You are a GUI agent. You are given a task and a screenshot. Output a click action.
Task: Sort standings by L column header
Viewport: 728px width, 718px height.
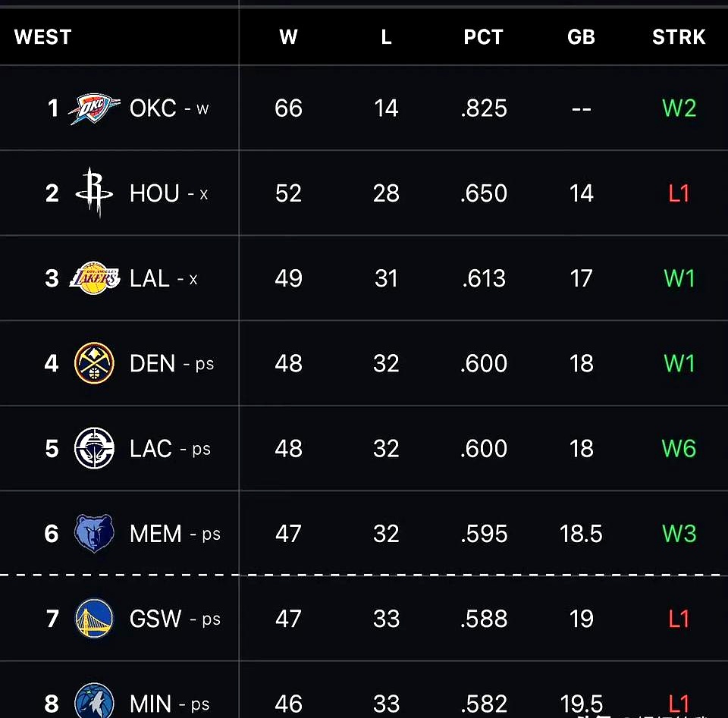click(x=386, y=37)
